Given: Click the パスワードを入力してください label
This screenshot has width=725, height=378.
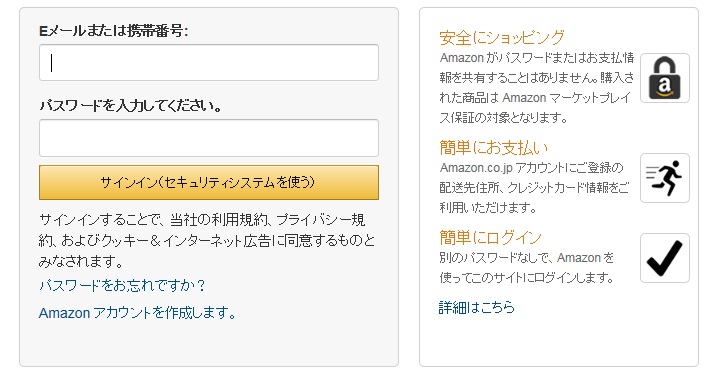Looking at the screenshot, I should (x=131, y=106).
